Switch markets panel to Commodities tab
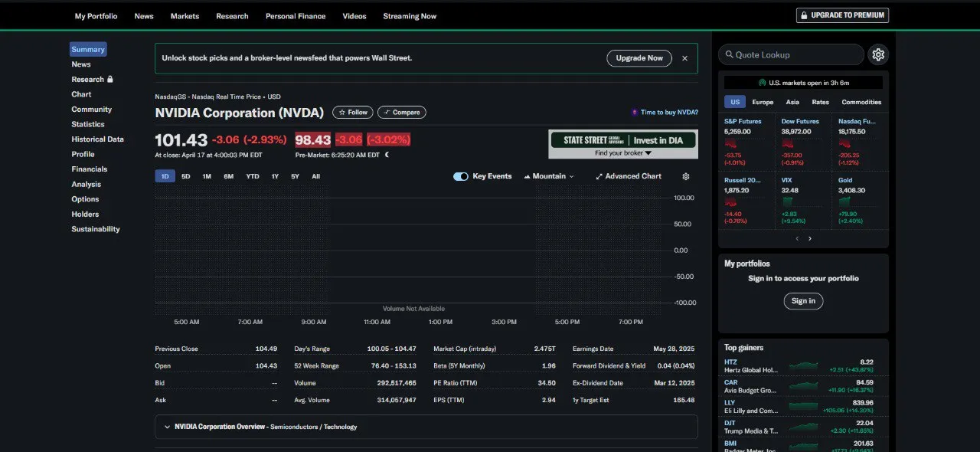Viewport: 980px width, 452px height. tap(861, 102)
